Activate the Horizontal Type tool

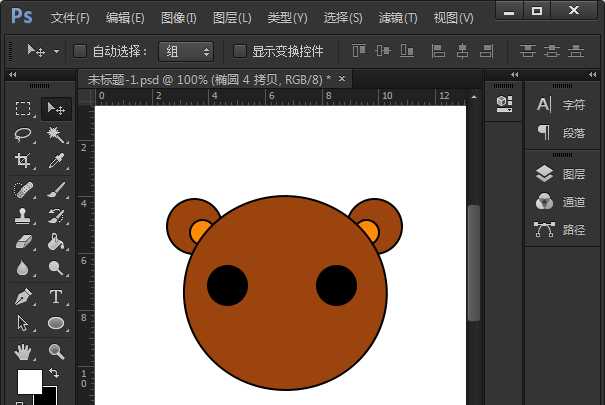click(56, 297)
